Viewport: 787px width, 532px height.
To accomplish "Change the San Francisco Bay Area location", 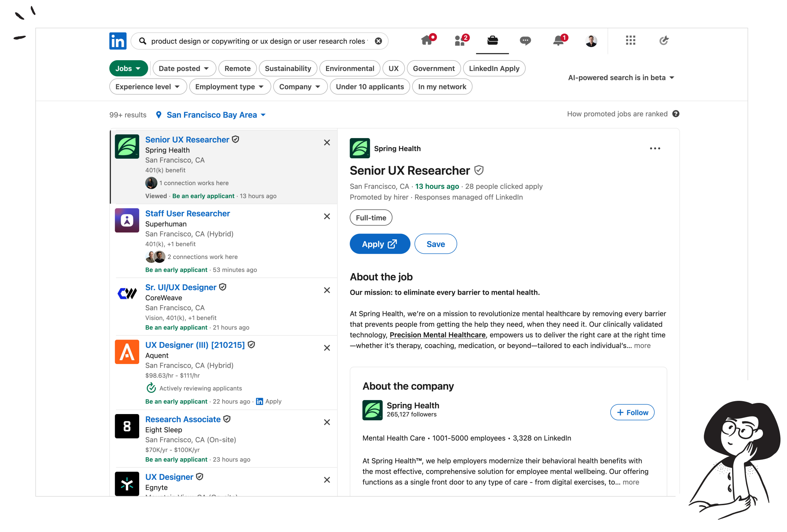I will (216, 115).
